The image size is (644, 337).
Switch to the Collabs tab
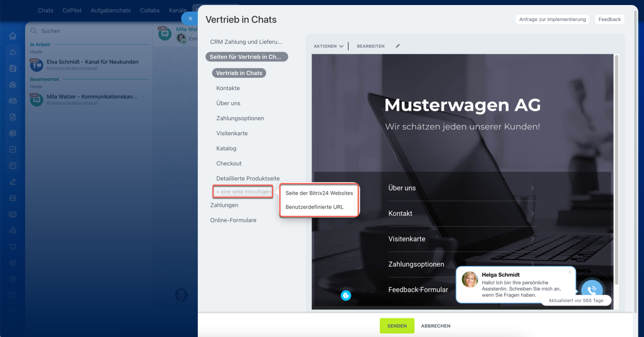click(x=150, y=11)
